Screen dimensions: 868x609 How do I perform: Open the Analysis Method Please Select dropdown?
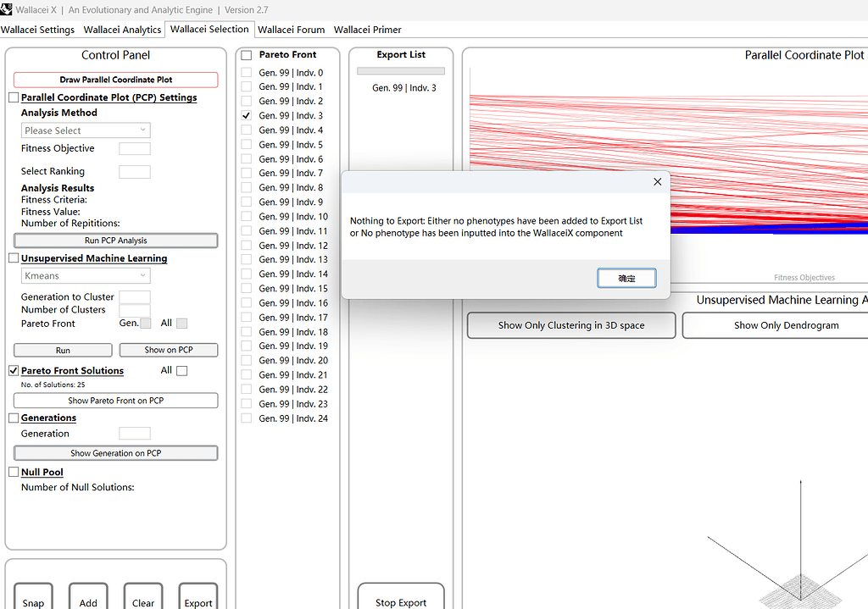(x=86, y=130)
